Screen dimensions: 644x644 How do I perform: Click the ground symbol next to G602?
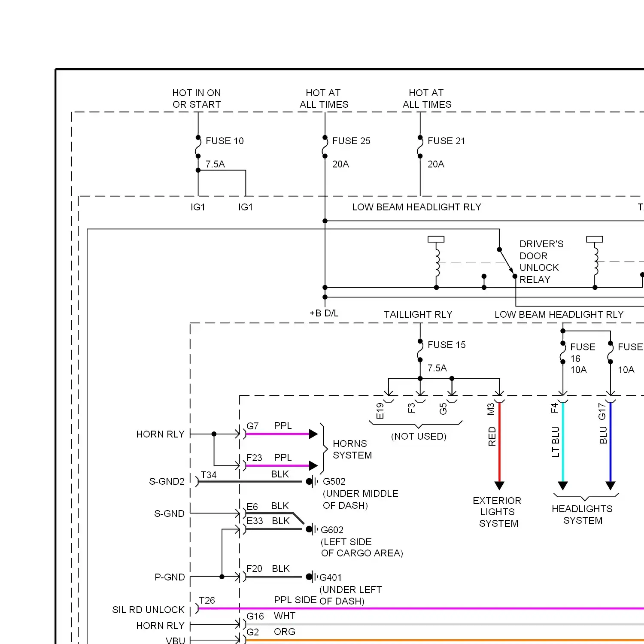(313, 529)
